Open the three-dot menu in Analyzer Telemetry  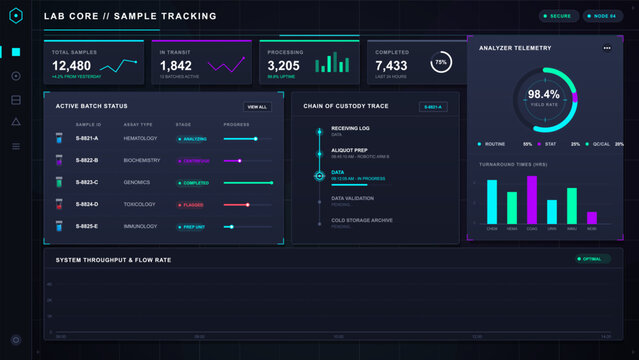point(607,48)
